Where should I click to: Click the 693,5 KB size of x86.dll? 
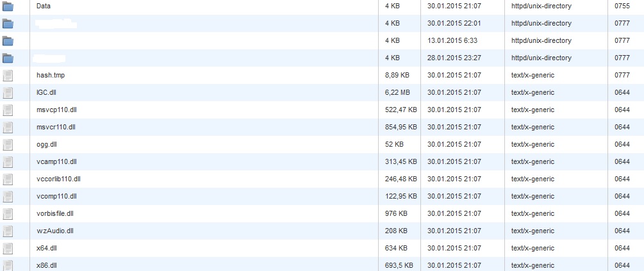tap(399, 265)
